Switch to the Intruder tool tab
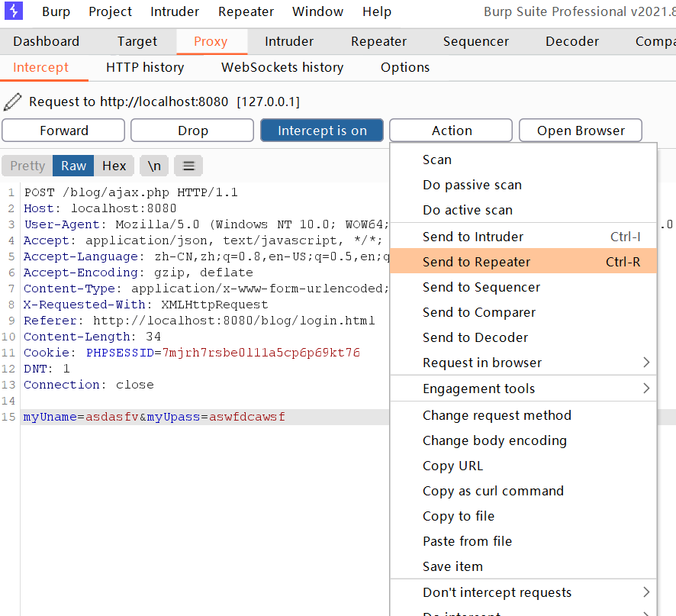676x616 pixels. [x=289, y=41]
